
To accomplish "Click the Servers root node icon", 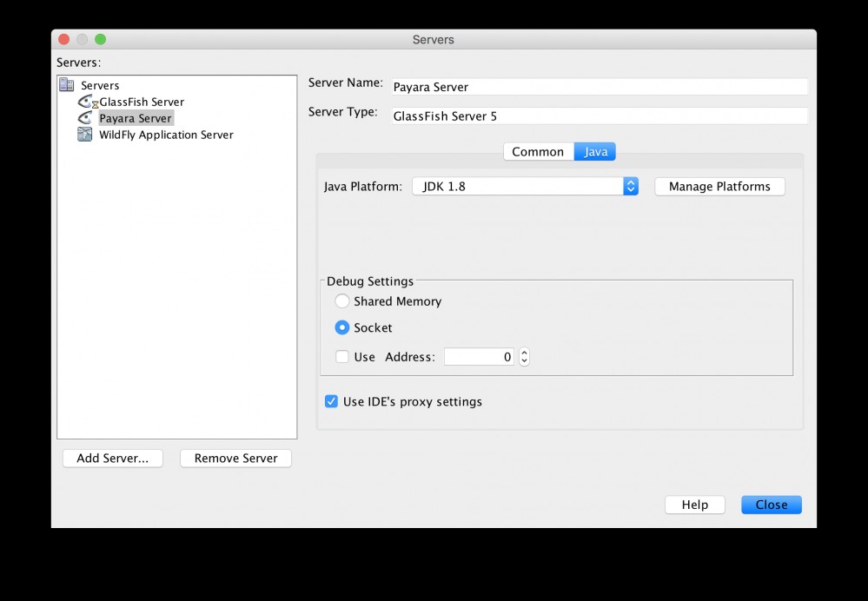I will (x=67, y=84).
